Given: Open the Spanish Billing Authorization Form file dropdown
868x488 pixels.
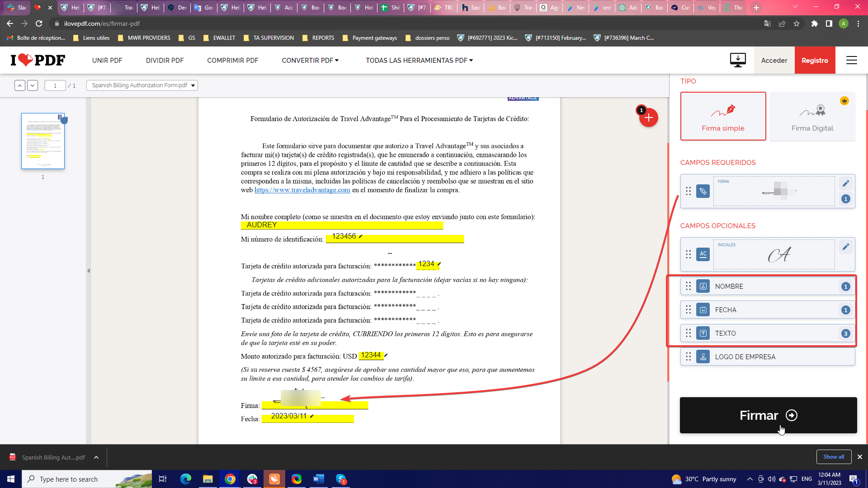Looking at the screenshot, I should (142, 85).
